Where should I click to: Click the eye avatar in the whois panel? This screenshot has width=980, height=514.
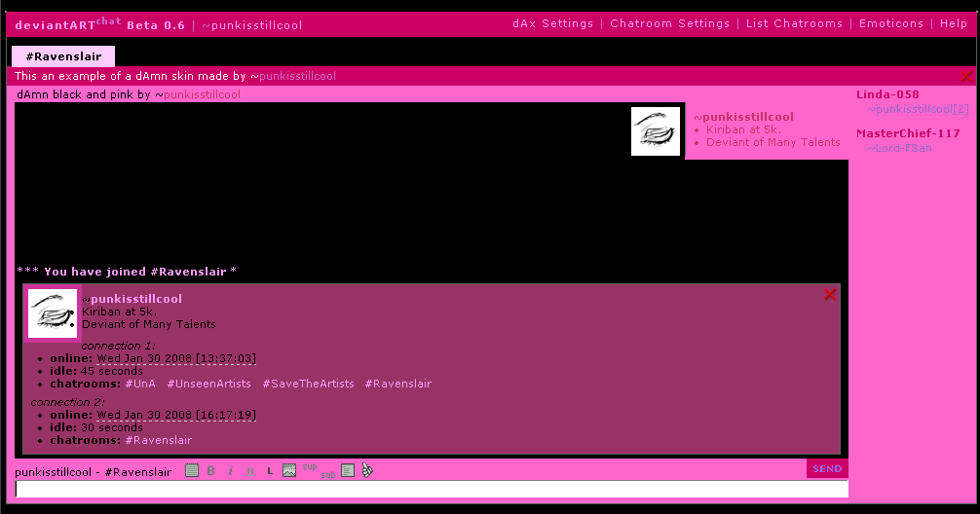53,313
